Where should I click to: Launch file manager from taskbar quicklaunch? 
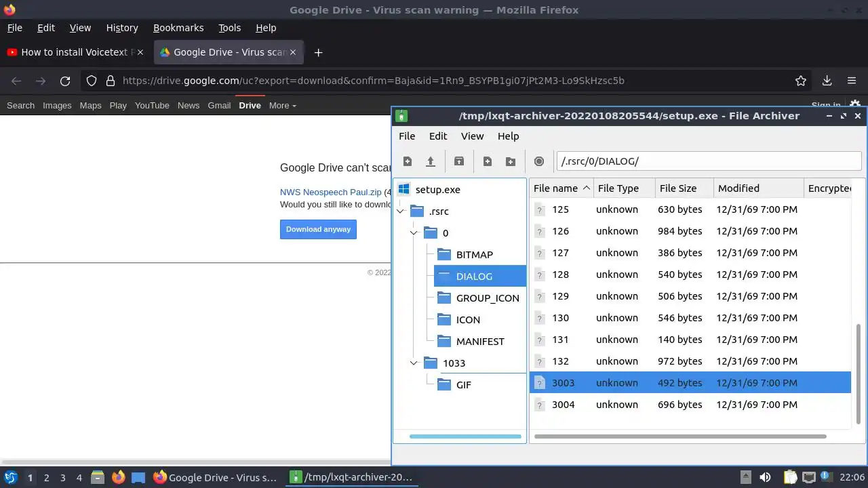(98, 477)
